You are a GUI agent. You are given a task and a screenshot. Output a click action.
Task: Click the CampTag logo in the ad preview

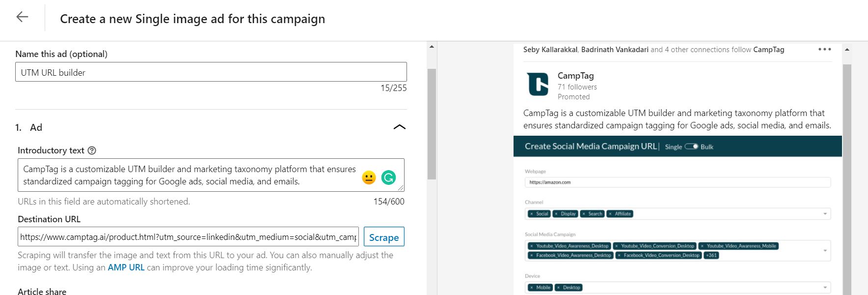(538, 84)
